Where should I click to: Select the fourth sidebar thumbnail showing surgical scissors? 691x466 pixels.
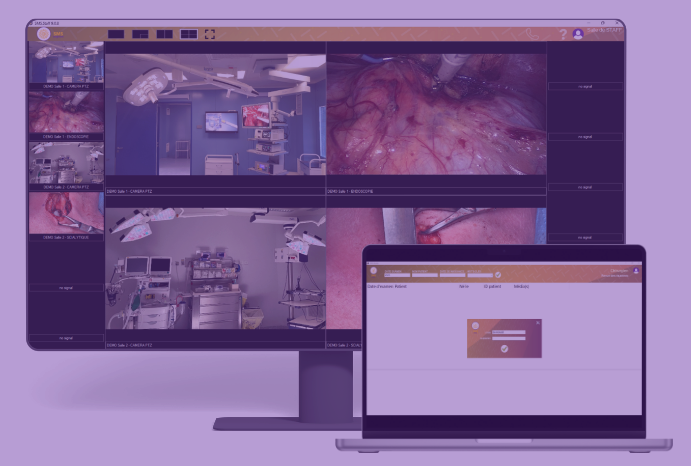(66, 212)
